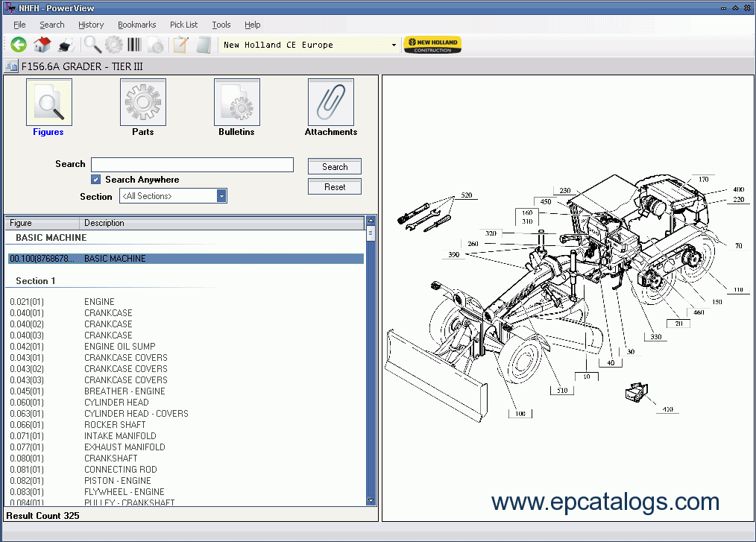Go home with the red house icon

(x=42, y=45)
